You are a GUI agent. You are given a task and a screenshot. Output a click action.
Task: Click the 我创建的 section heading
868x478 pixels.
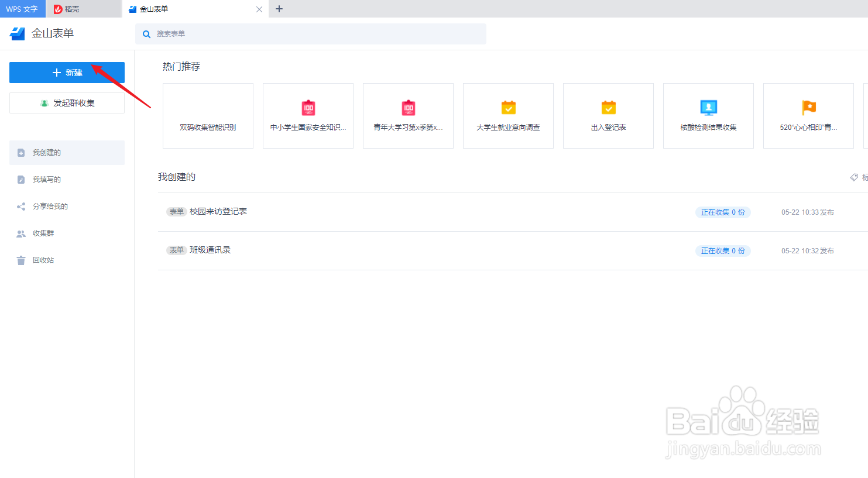tap(177, 177)
